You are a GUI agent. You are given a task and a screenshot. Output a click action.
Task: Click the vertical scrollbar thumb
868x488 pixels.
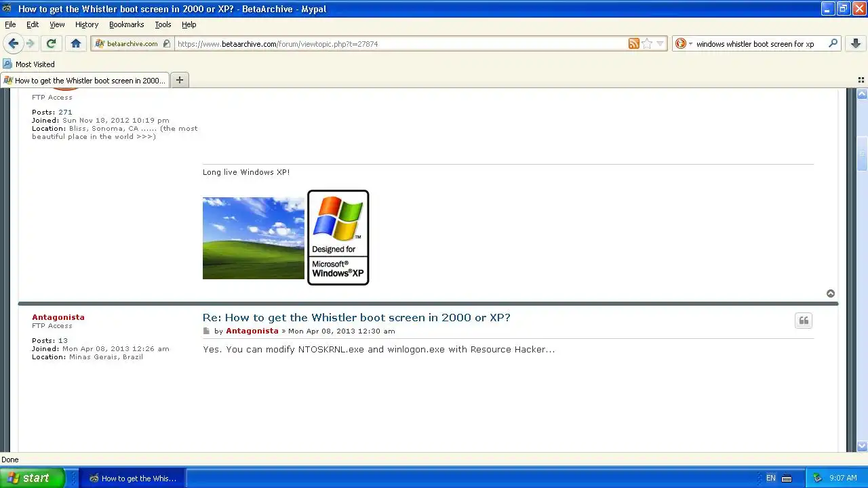click(862, 154)
